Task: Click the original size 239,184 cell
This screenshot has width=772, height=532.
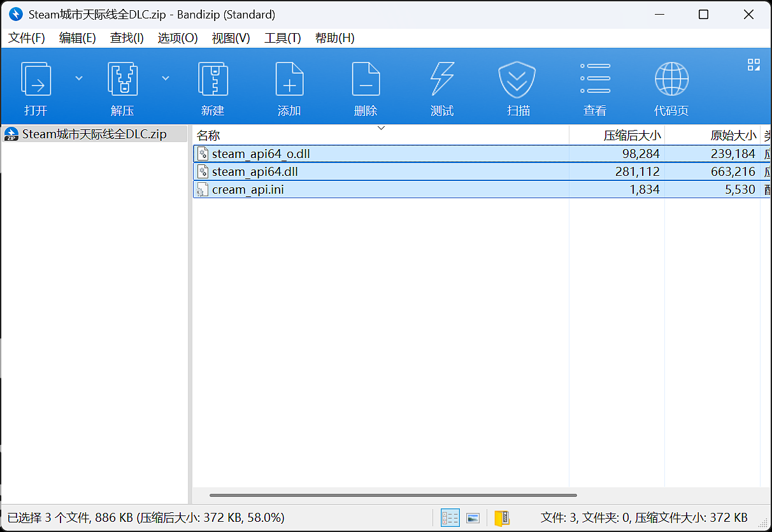Action: point(733,154)
